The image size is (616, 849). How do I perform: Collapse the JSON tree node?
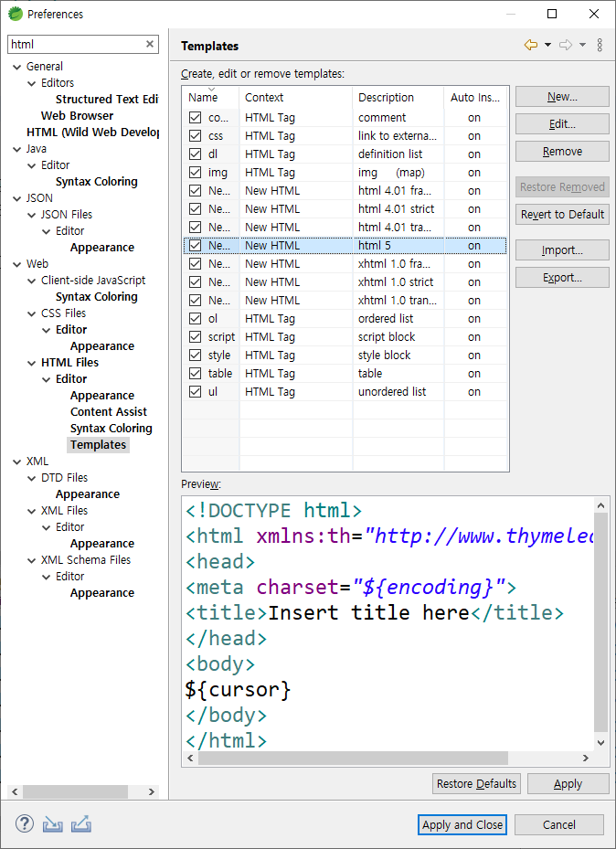[17, 198]
